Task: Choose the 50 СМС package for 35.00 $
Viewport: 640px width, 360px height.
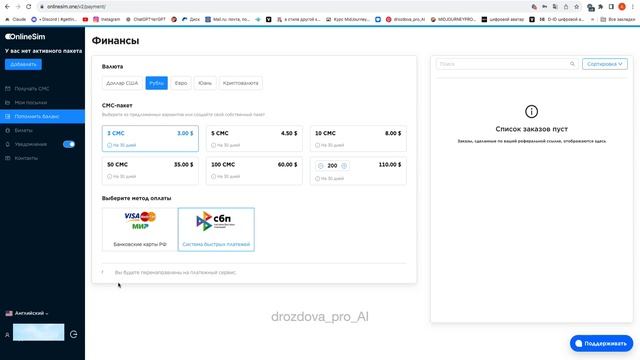Action: click(150, 171)
